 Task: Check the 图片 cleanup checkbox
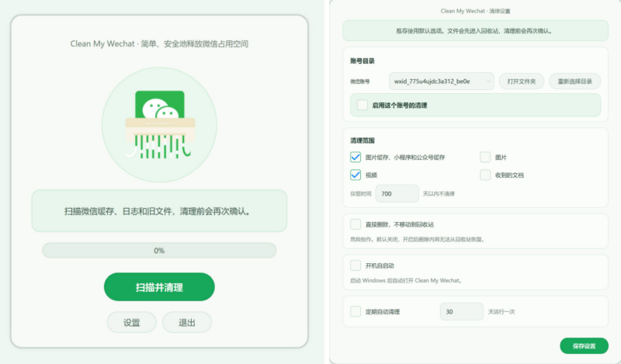click(485, 158)
